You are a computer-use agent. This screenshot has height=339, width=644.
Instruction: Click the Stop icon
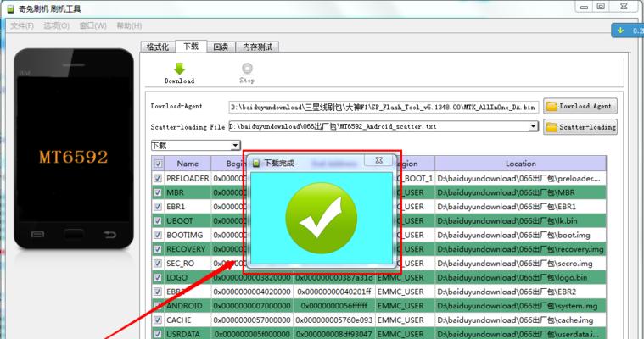(247, 68)
